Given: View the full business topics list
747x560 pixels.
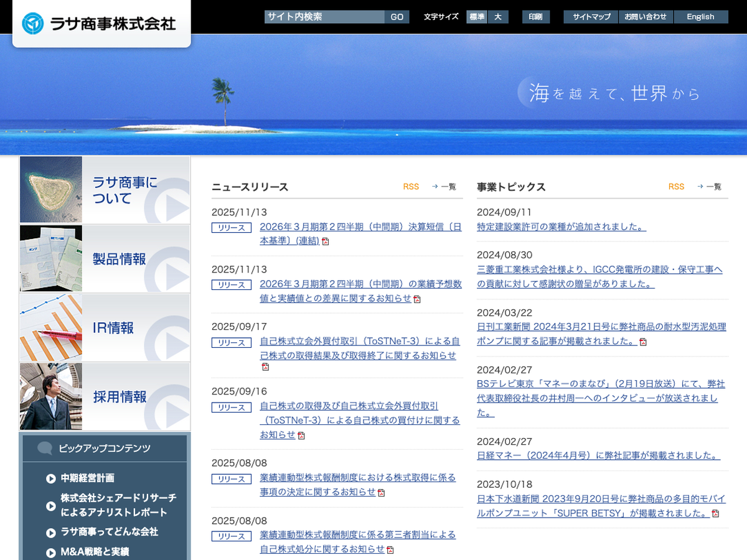Looking at the screenshot, I should coord(710,187).
